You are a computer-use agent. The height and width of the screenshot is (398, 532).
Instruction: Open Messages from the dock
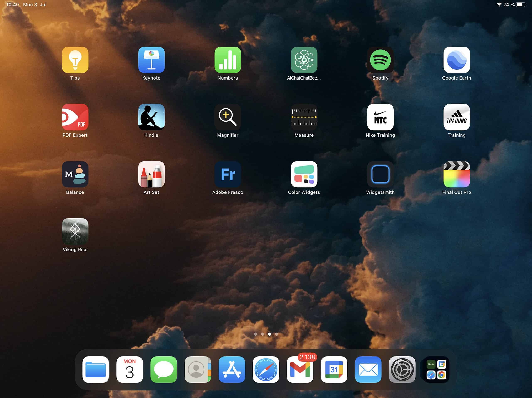[164, 369]
